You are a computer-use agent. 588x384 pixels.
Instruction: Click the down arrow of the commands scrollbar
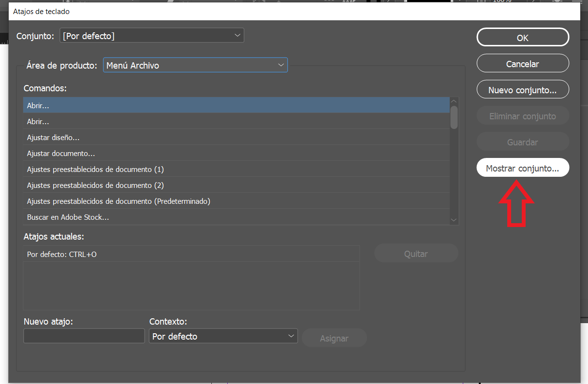pos(454,220)
